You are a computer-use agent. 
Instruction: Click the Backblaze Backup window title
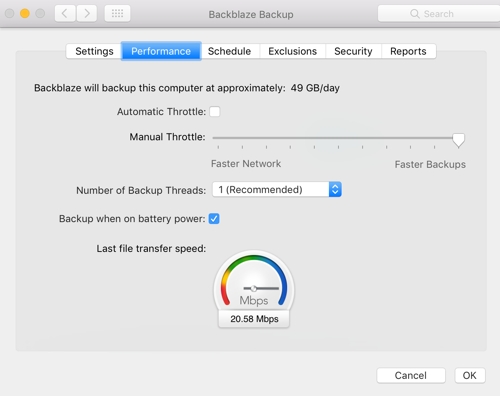pyautogui.click(x=251, y=14)
